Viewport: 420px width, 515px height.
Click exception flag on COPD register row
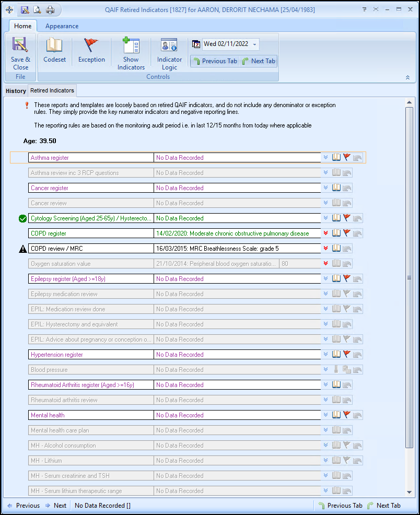347,233
